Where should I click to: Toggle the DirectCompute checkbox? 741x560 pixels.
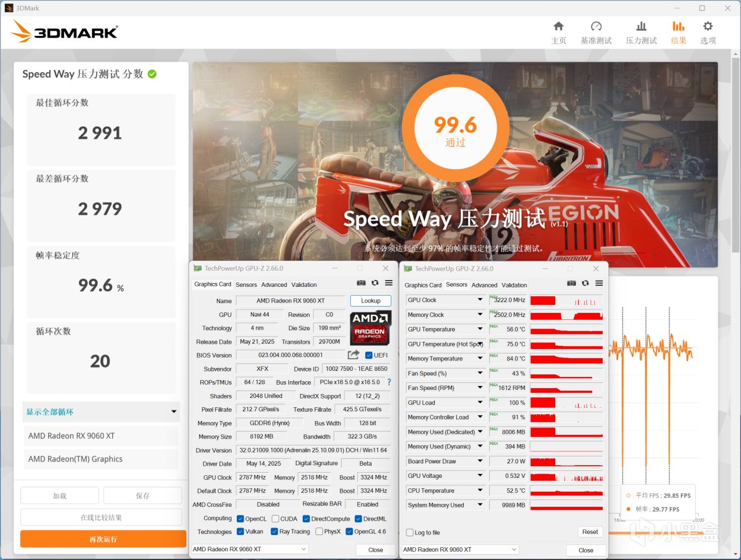click(x=306, y=519)
